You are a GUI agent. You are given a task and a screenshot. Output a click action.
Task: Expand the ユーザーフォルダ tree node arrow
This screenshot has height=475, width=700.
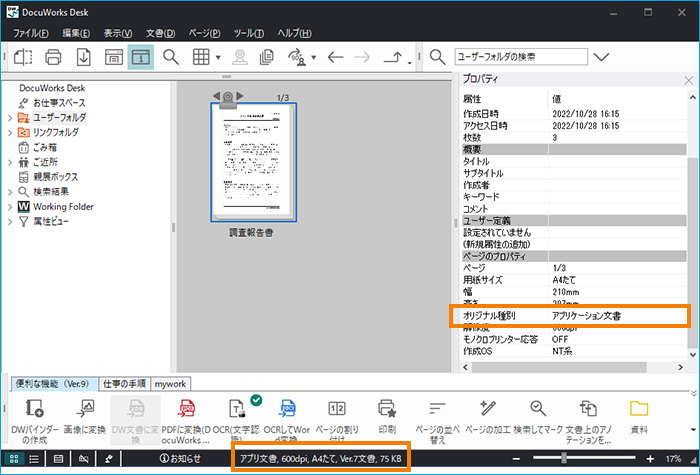point(10,118)
